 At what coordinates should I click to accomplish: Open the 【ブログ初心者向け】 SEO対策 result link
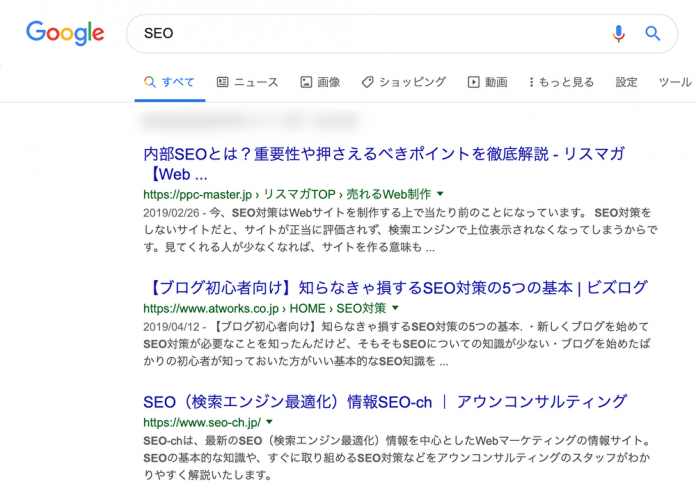pos(395,288)
